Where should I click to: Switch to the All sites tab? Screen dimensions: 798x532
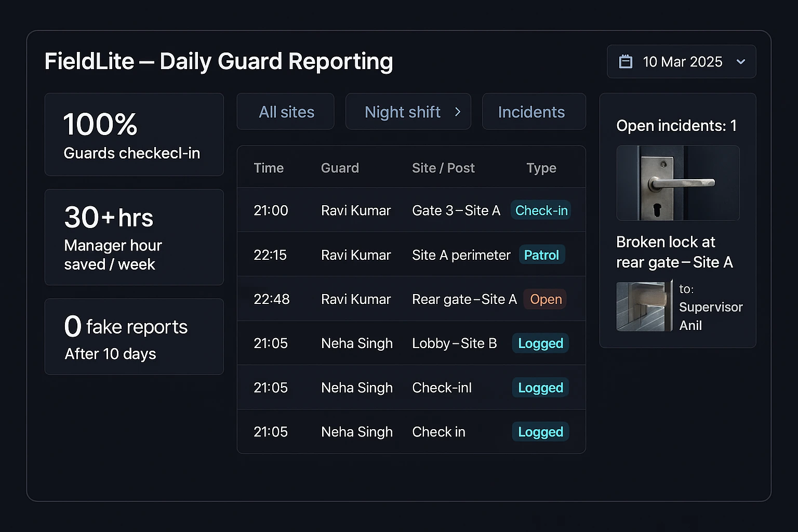286,112
